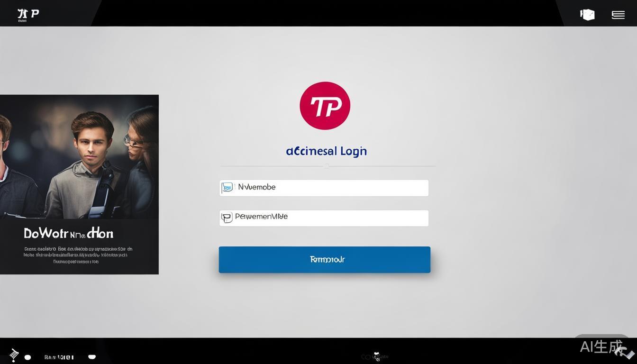Click the second white oval in the footer
The height and width of the screenshot is (364, 637).
(92, 356)
